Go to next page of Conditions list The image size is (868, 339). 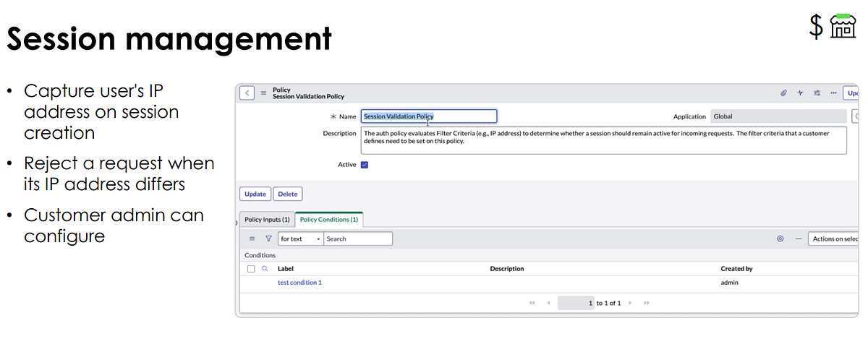click(x=631, y=303)
